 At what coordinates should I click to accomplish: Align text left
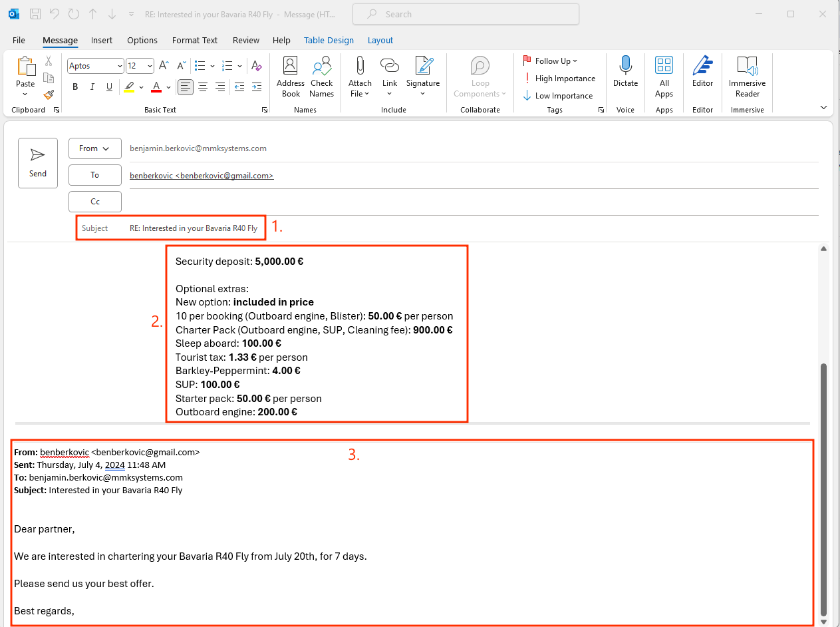[x=186, y=87]
